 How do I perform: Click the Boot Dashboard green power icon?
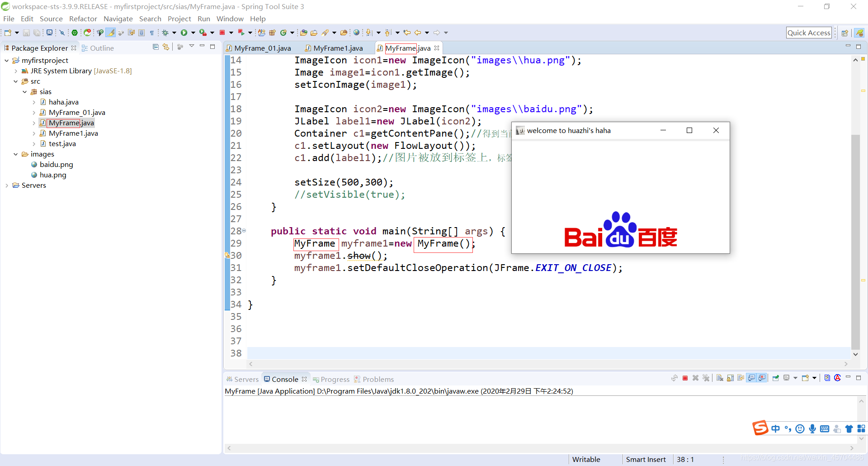pos(75,33)
